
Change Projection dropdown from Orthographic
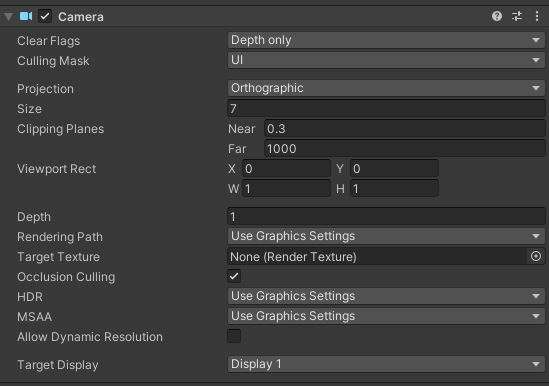click(386, 88)
